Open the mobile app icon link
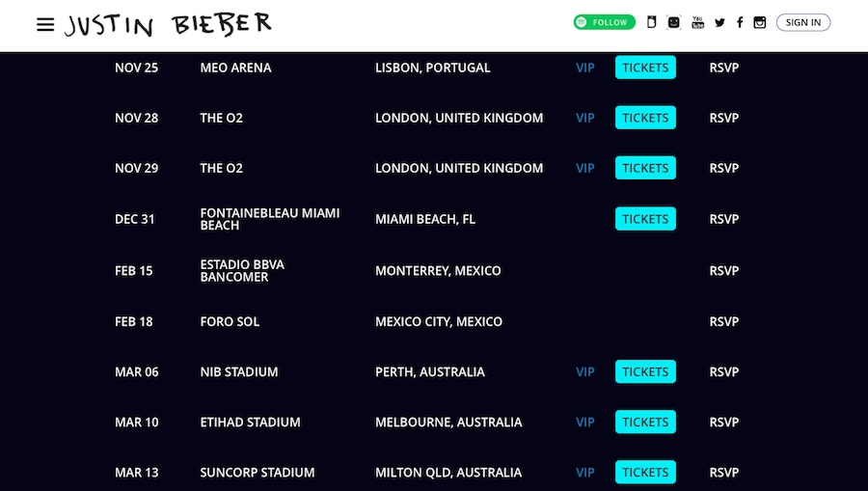The width and height of the screenshot is (868, 491). [x=651, y=22]
